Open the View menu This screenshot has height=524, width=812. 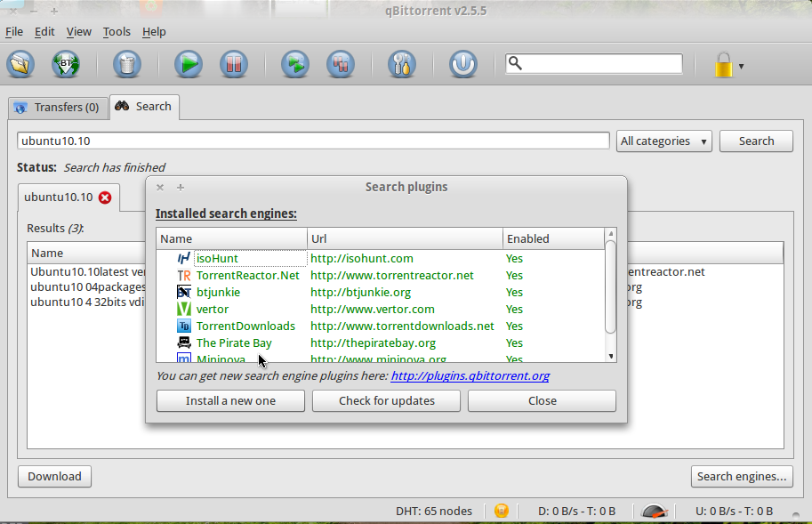click(x=79, y=32)
